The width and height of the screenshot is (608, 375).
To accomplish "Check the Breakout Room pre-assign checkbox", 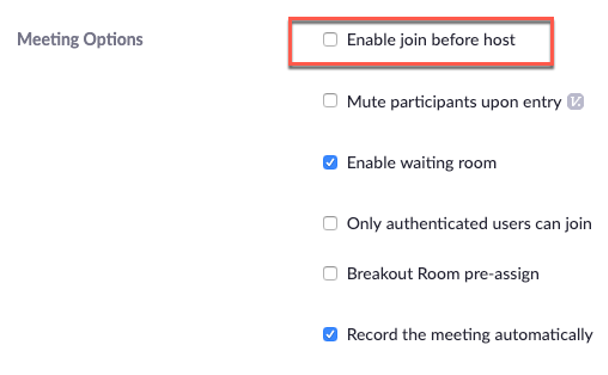I will 330,273.
